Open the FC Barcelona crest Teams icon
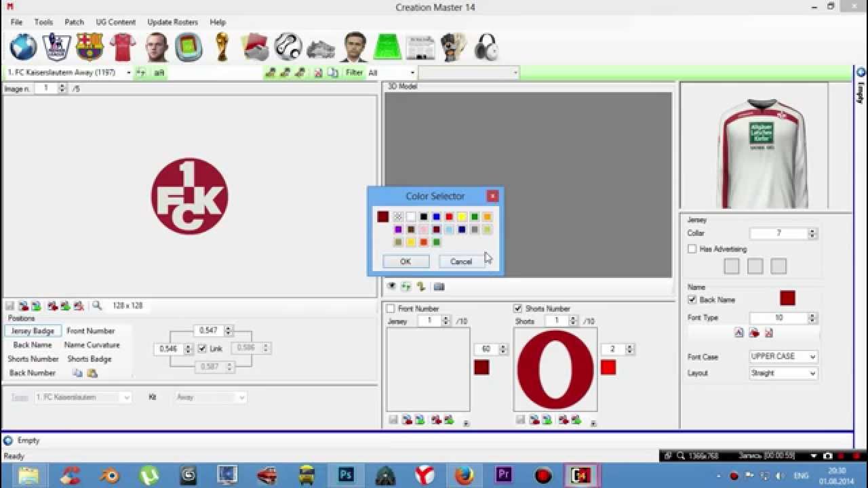 90,47
